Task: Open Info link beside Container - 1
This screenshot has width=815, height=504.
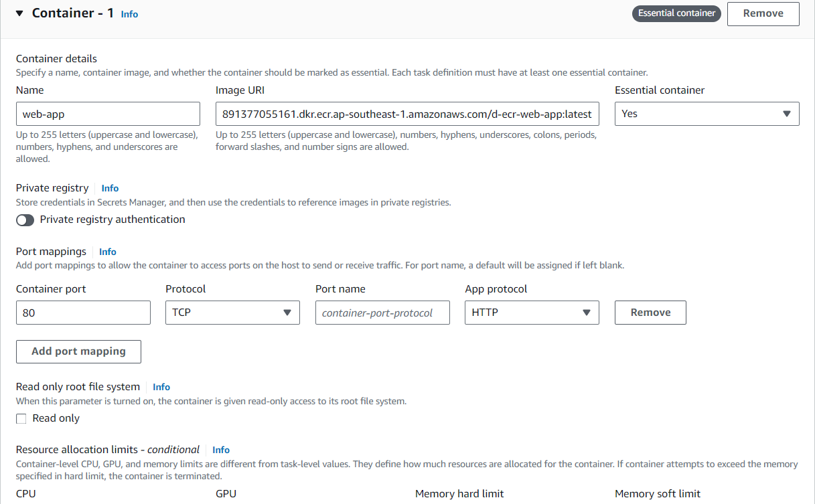Action: click(129, 14)
